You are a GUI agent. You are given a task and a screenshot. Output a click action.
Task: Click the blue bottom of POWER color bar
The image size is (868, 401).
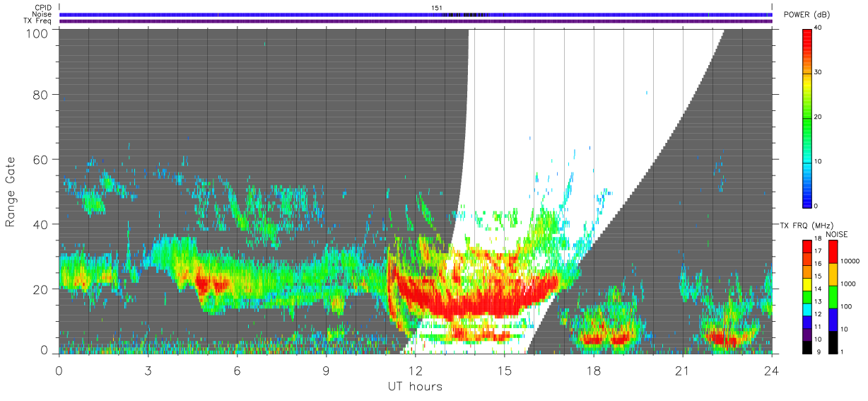click(x=807, y=201)
